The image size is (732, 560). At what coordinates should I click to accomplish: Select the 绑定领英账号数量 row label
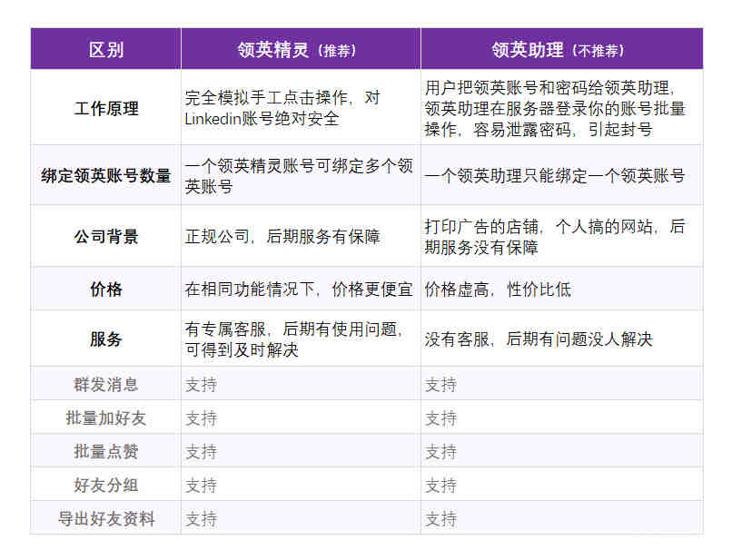tap(106, 175)
